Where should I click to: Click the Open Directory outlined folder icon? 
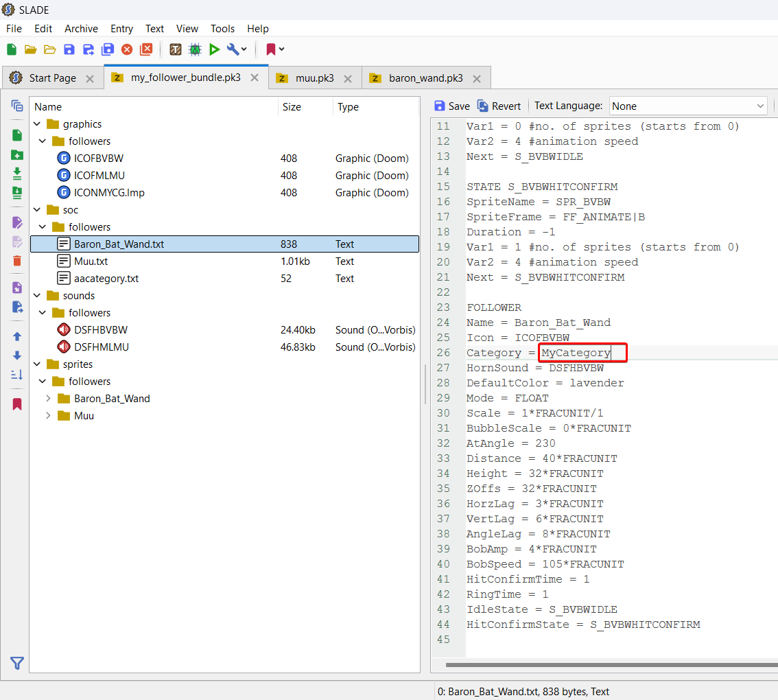coord(49,49)
